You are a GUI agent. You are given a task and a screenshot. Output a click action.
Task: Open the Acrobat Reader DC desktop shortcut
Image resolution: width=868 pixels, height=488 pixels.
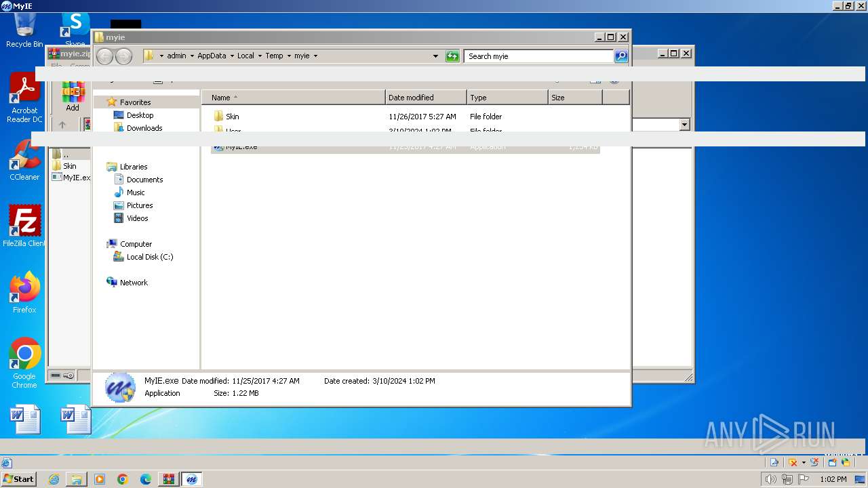coord(24,99)
